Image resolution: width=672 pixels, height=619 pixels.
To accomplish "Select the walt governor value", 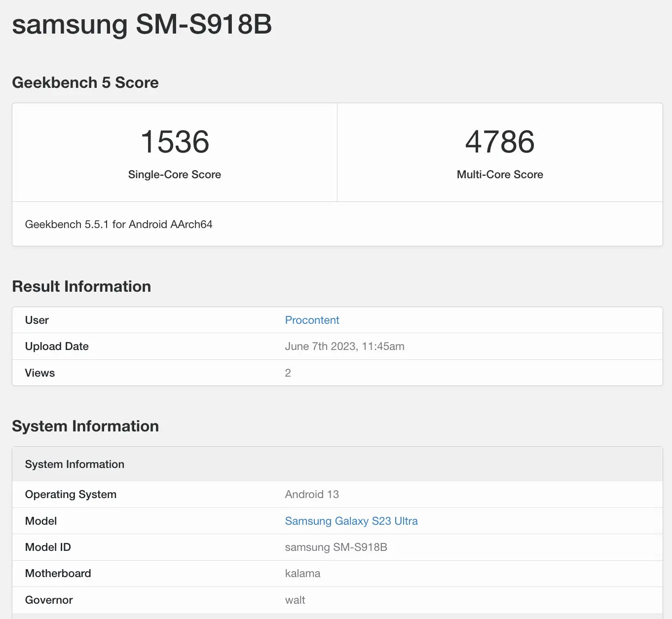I will click(295, 600).
